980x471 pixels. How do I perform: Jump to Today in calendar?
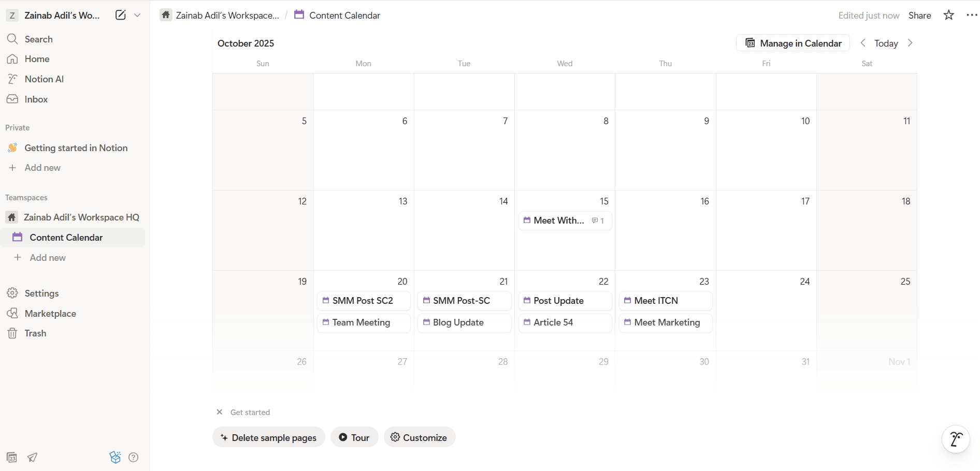point(886,43)
